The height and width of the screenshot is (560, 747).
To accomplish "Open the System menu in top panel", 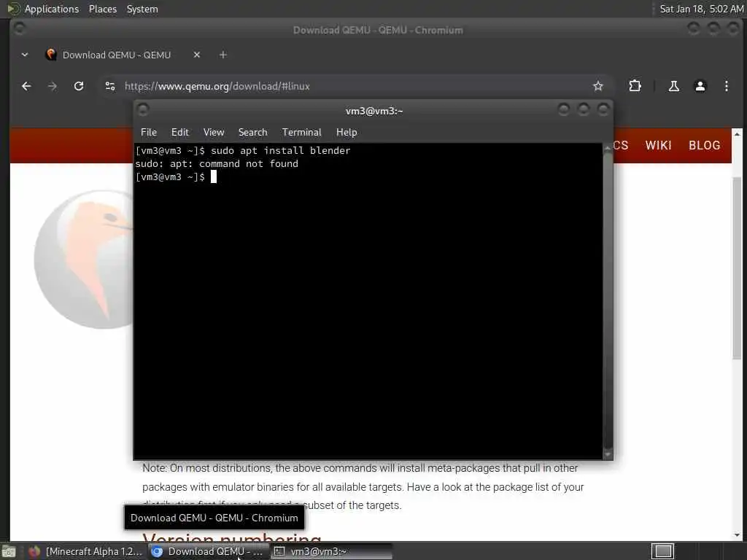I will click(142, 9).
